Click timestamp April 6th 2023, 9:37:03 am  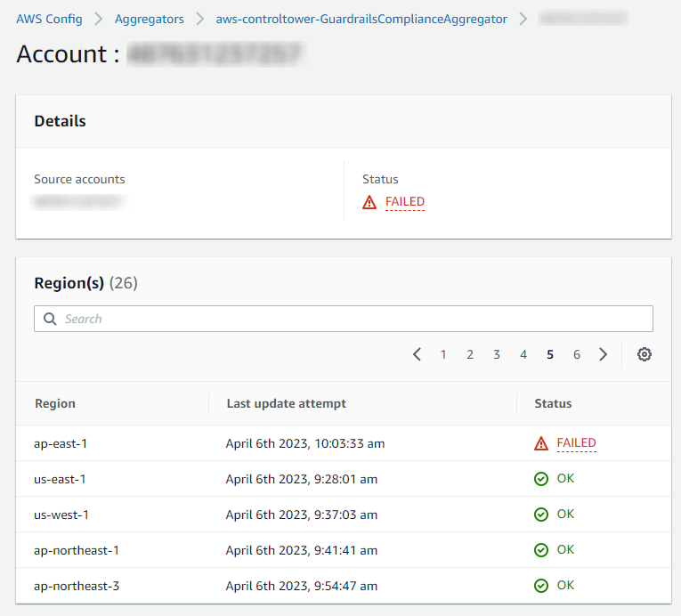[302, 515]
